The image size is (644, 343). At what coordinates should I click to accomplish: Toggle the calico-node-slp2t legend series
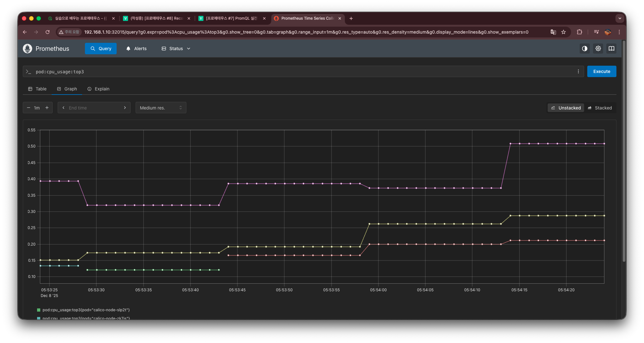86,310
